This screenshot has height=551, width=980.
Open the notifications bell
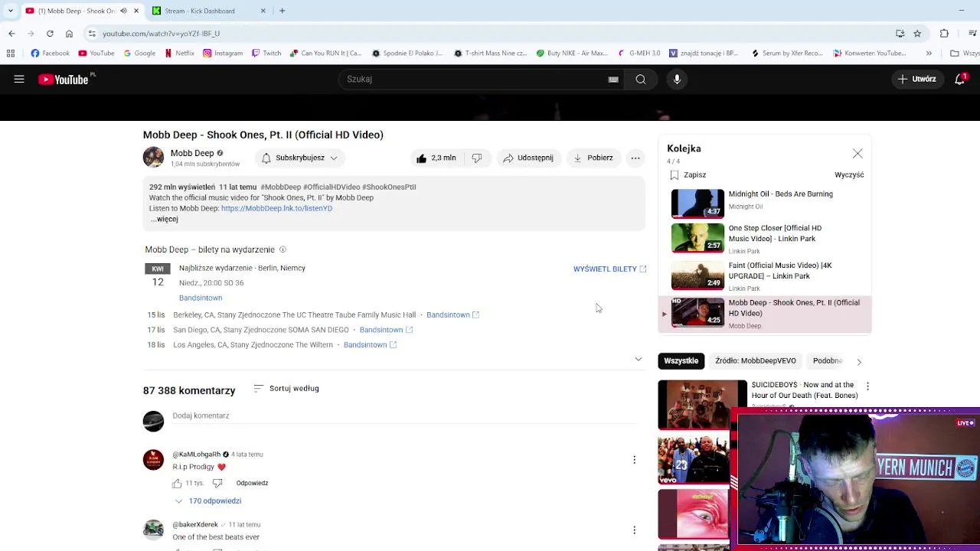[959, 79]
